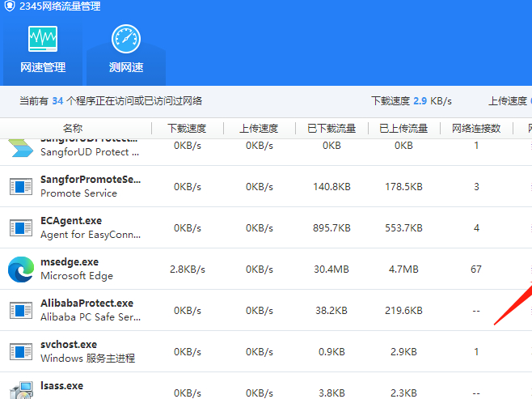The height and width of the screenshot is (399, 532).
Task: Click the Windows 服务主进程 description
Action: [87, 359]
